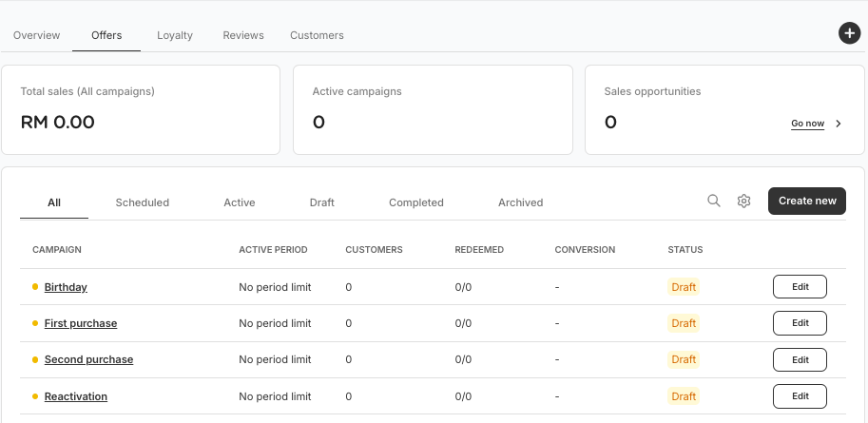
Task: Open the Reactivation campaign link
Action: tap(76, 396)
